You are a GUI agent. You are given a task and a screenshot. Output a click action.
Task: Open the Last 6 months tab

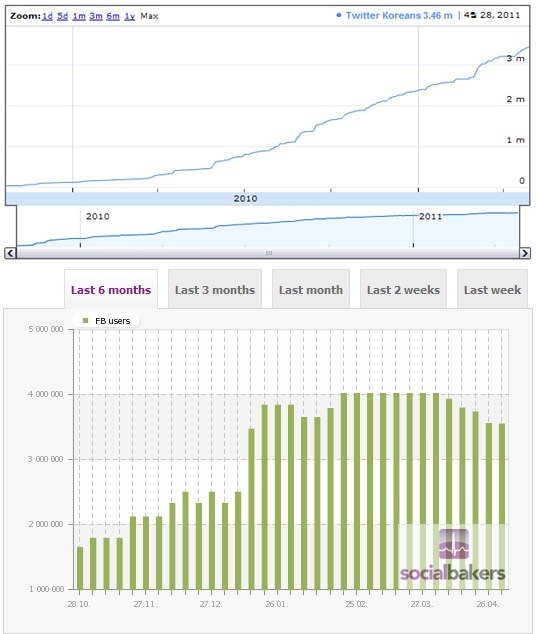(111, 290)
